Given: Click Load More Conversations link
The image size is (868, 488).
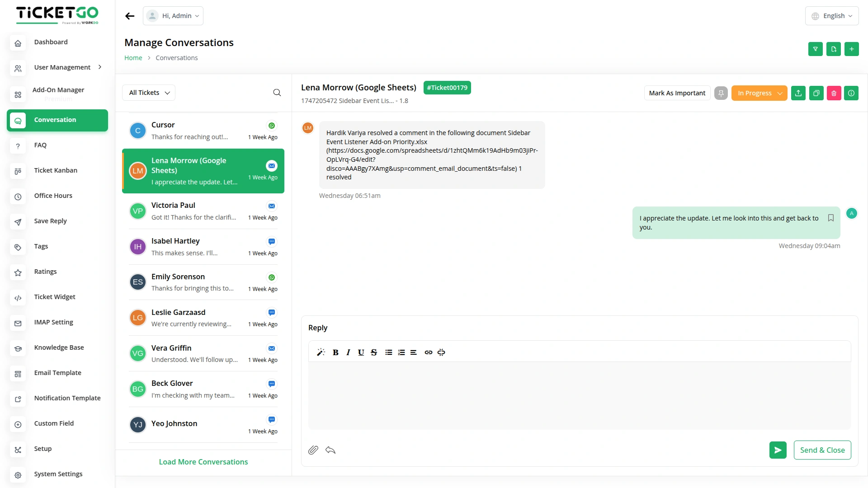Looking at the screenshot, I should click(203, 462).
